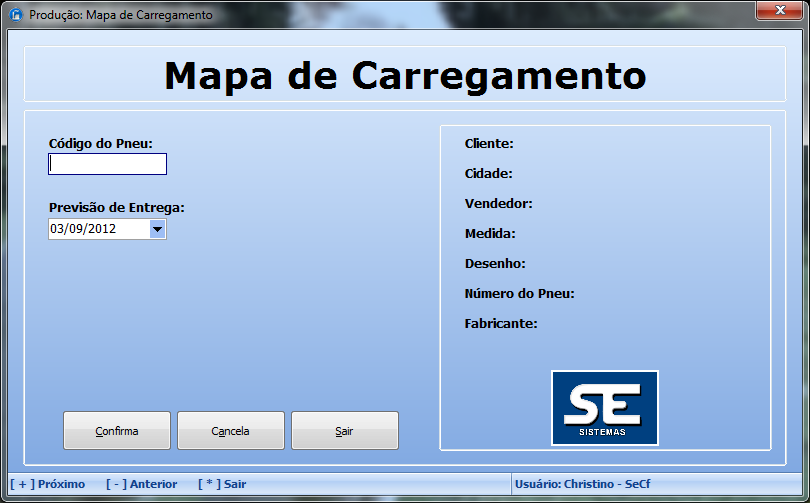This screenshot has width=810, height=503.
Task: Click the [-] Anterior status bar shortcut
Action: 141,484
